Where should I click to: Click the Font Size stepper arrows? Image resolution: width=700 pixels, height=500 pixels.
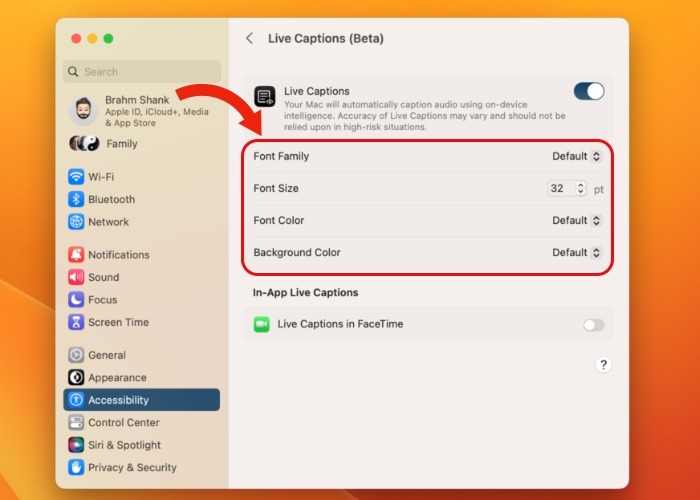click(580, 188)
